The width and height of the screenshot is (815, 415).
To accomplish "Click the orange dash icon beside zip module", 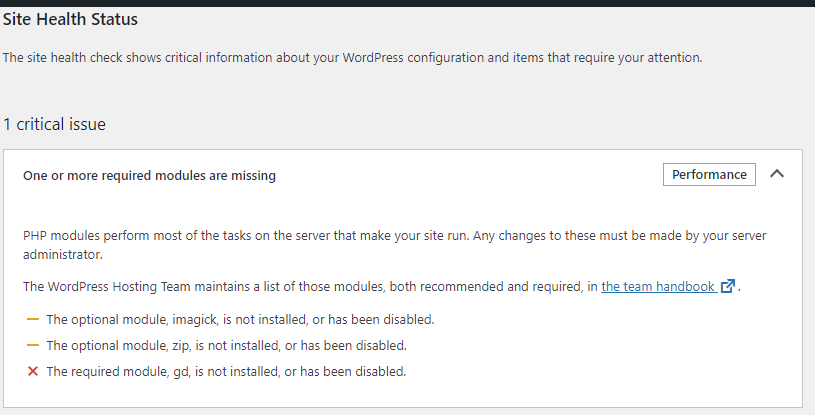I will pos(33,345).
